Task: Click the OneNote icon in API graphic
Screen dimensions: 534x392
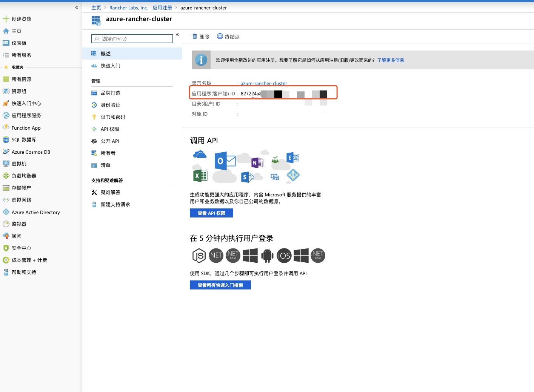Action: [257, 163]
